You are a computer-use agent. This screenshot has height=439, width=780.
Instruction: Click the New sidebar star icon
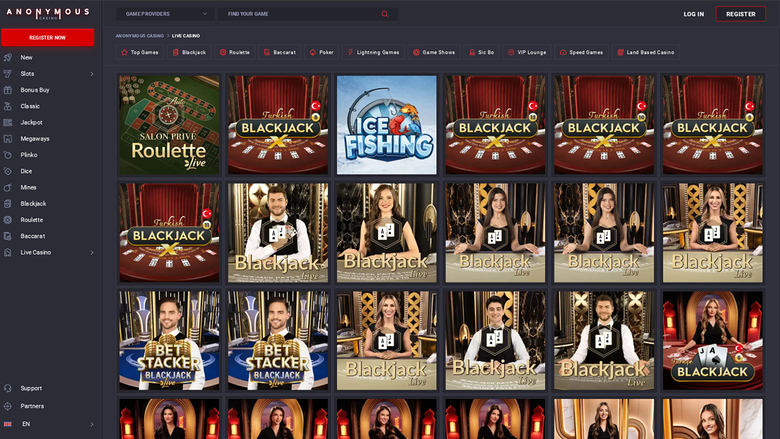click(7, 58)
